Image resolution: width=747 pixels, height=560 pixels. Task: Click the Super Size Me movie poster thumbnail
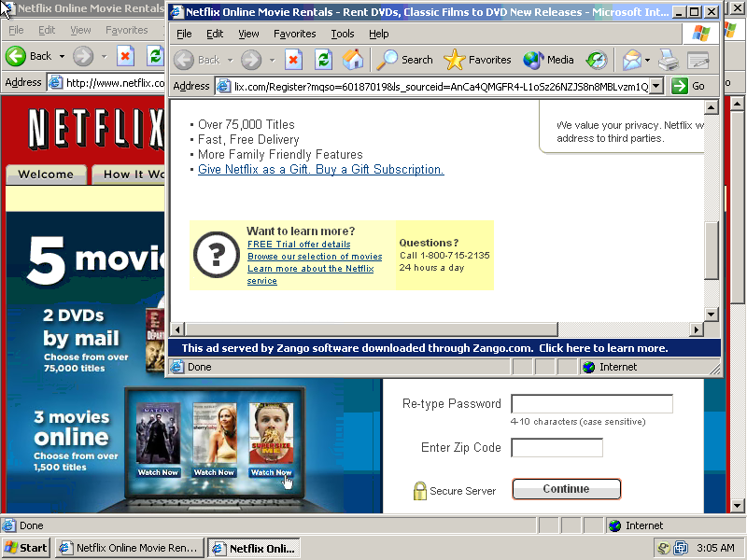(x=271, y=433)
